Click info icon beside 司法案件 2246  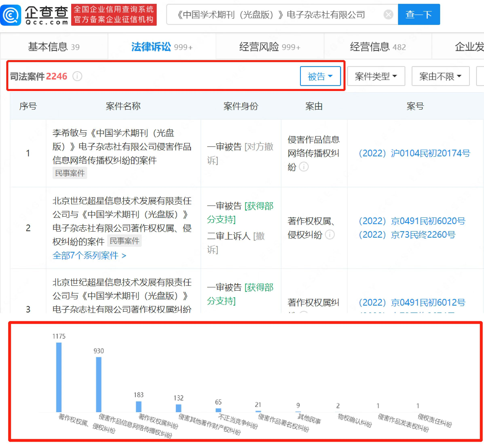tap(77, 76)
